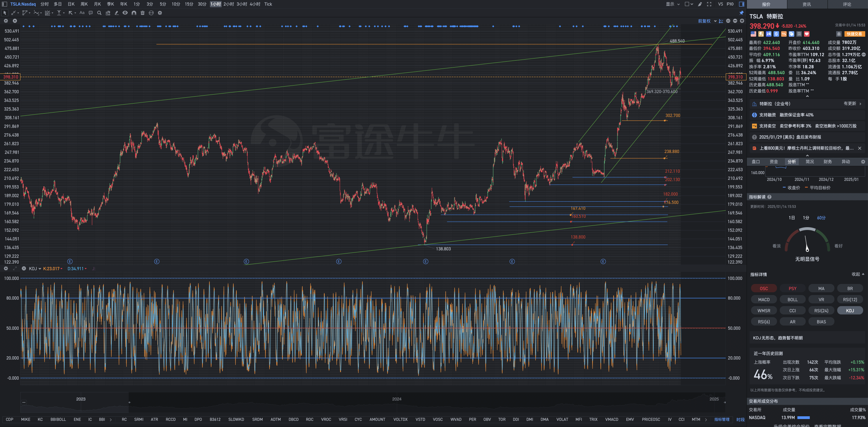The image size is (868, 427).
Task: Select the trend line drawing tool
Action: 13,13
